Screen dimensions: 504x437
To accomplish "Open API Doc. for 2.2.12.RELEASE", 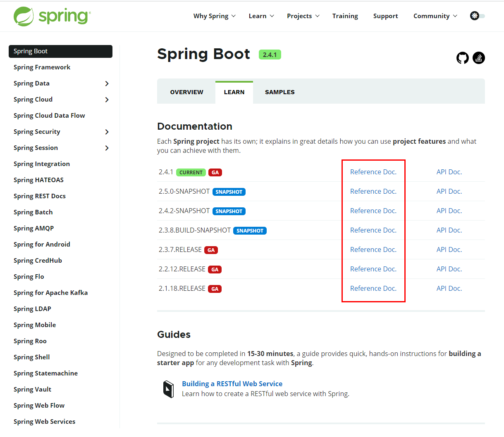I will (x=449, y=269).
